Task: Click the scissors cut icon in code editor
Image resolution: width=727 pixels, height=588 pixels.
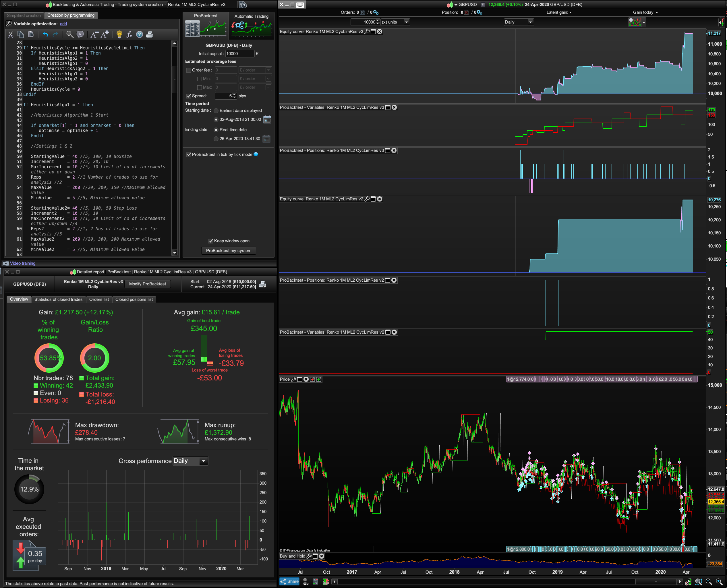Action: pyautogui.click(x=11, y=34)
